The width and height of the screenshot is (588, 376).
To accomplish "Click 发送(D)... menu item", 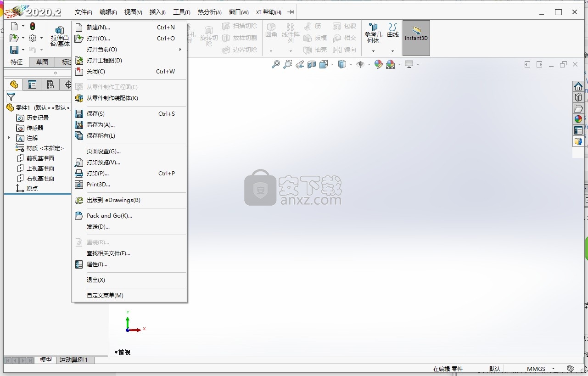I will pos(129,227).
